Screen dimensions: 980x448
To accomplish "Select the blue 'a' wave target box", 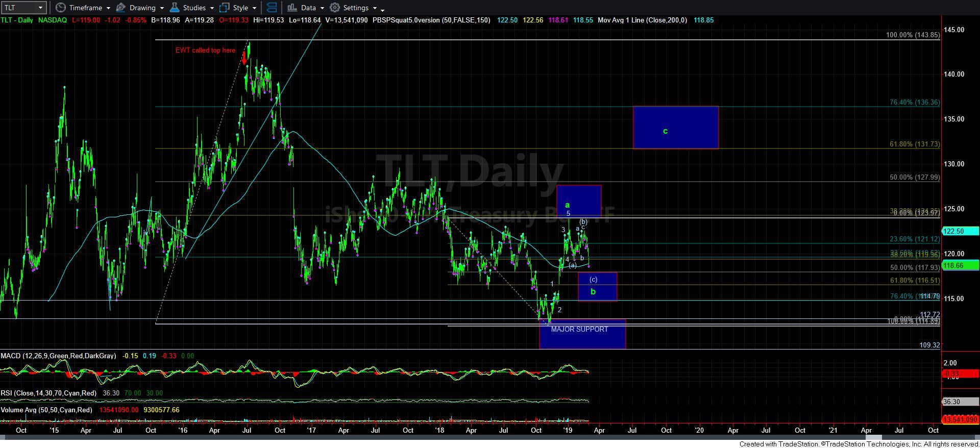I will click(579, 201).
